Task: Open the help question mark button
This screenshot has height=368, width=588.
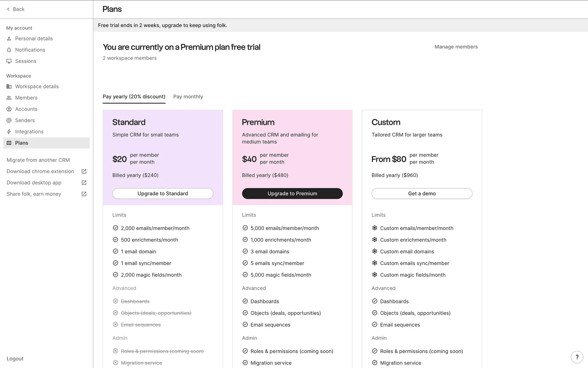Action: tap(577, 357)
